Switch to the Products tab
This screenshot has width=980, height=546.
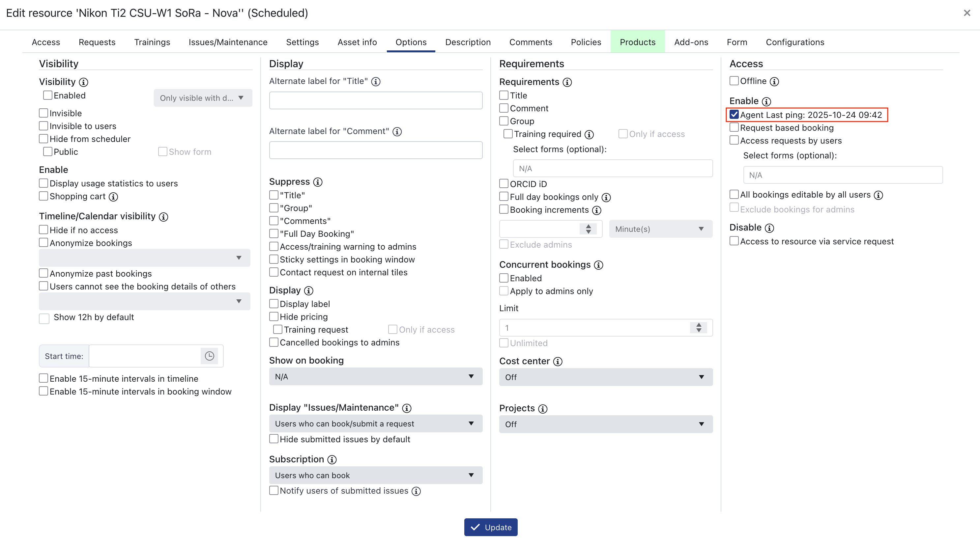(637, 42)
